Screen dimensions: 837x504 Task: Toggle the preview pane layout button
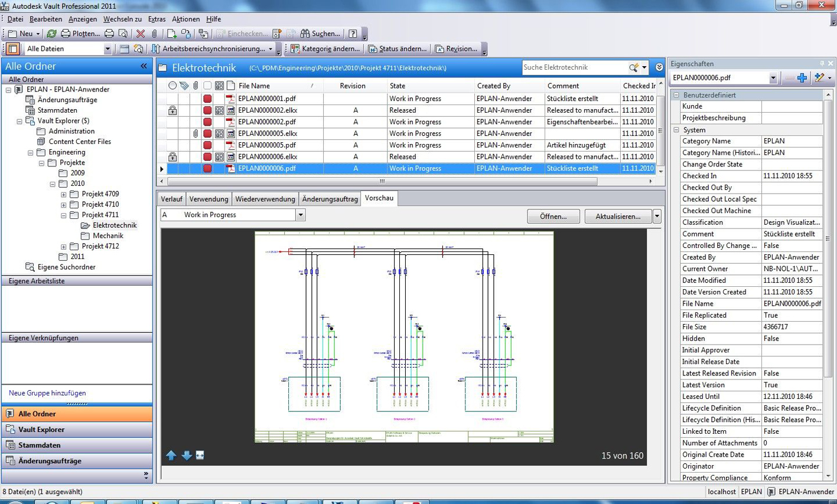tap(12, 49)
